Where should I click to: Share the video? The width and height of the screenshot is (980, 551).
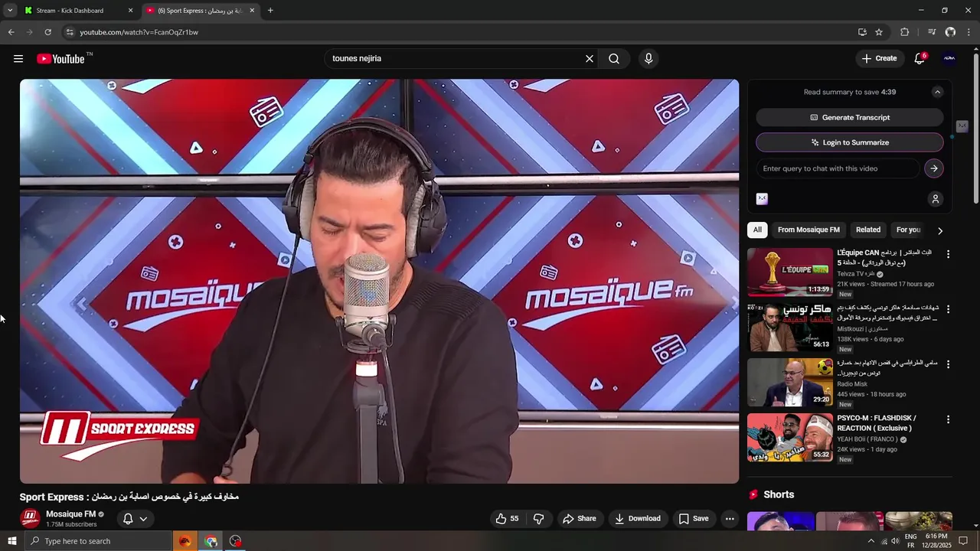pos(580,519)
